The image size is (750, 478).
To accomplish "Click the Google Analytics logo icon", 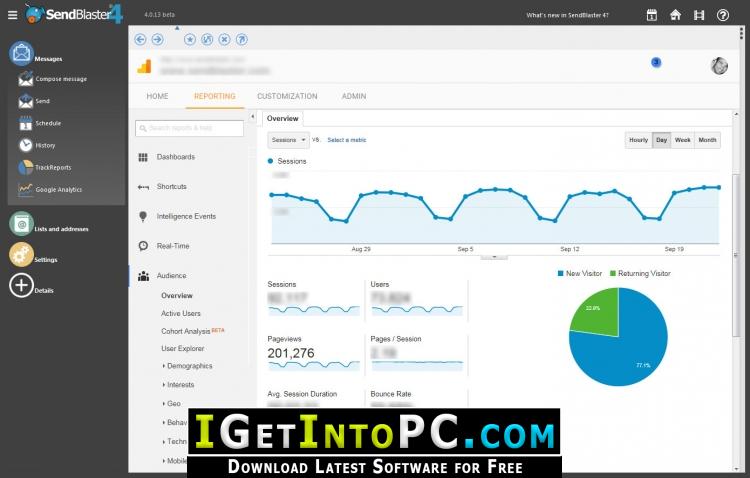I will pyautogui.click(x=144, y=66).
